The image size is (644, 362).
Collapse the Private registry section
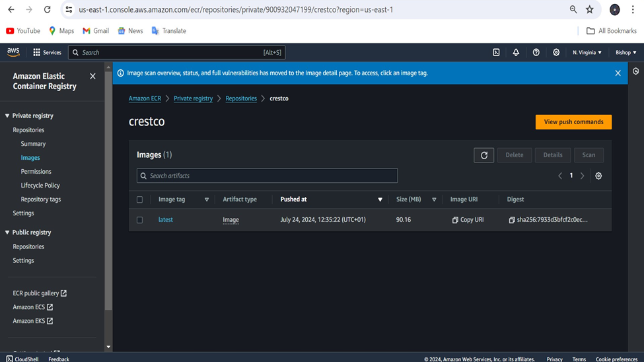(7, 116)
